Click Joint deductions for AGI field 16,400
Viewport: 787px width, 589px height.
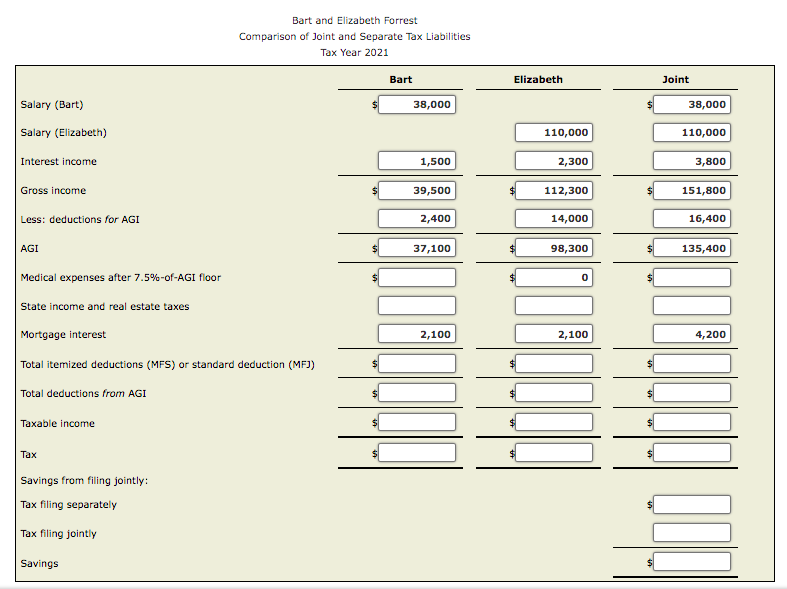(x=692, y=218)
